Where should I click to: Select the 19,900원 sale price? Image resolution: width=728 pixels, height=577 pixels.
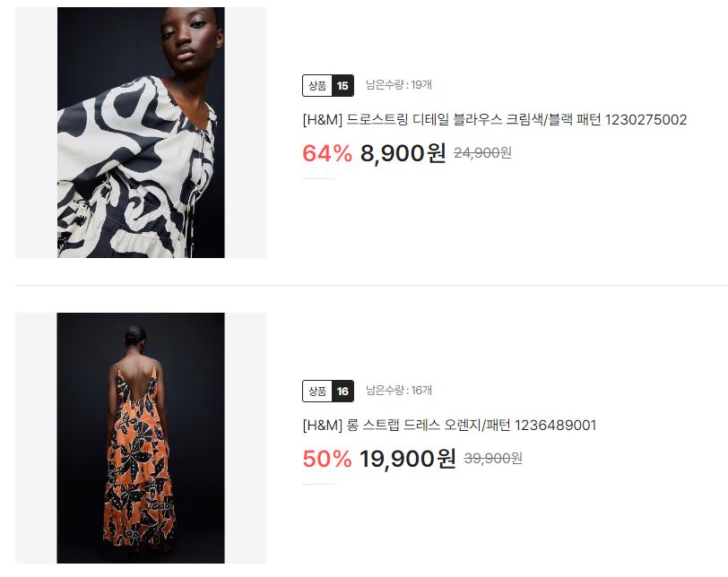(x=408, y=459)
